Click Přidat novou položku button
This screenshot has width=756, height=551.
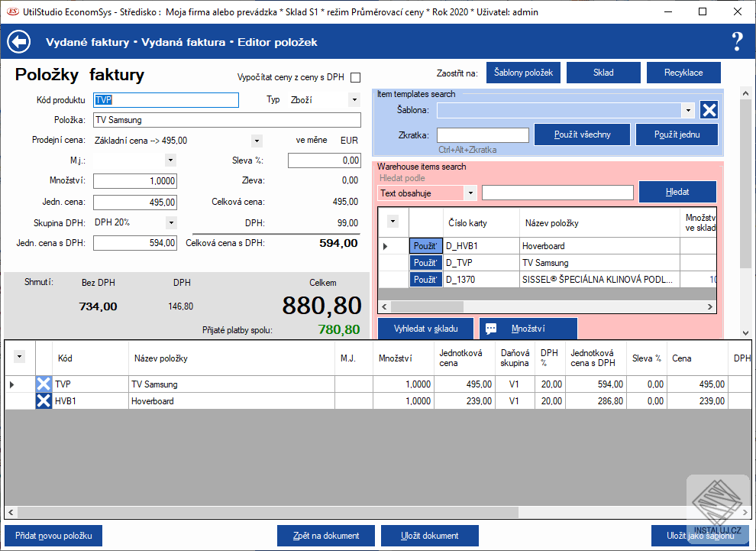(x=53, y=536)
